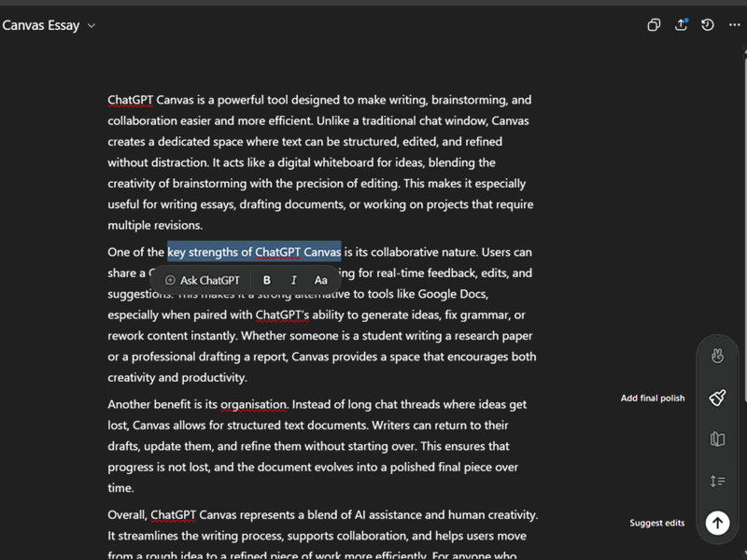Open the Aa text style menu

(x=321, y=280)
